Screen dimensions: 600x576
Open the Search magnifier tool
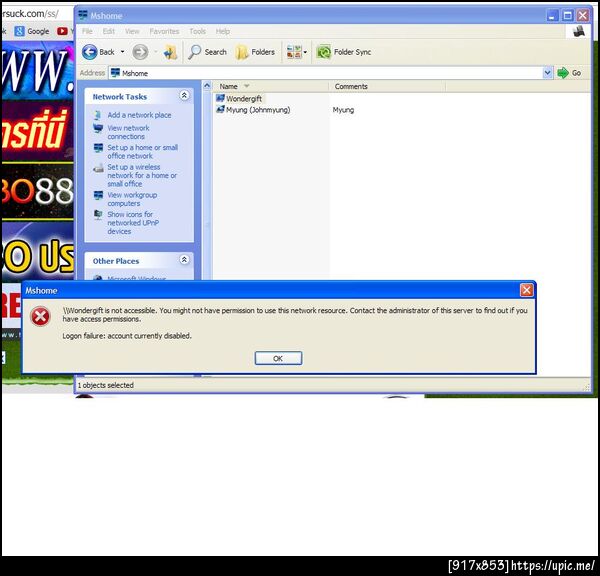(x=194, y=52)
